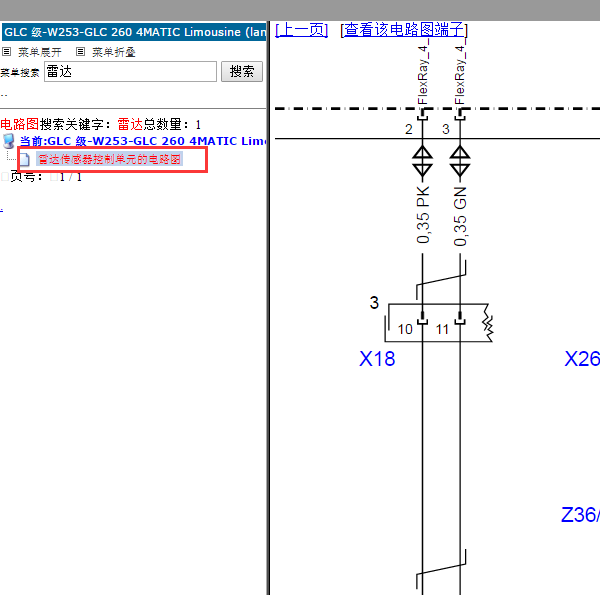Click the blue X26 connector label
Image resolution: width=600 pixels, height=595 pixels.
click(582, 359)
